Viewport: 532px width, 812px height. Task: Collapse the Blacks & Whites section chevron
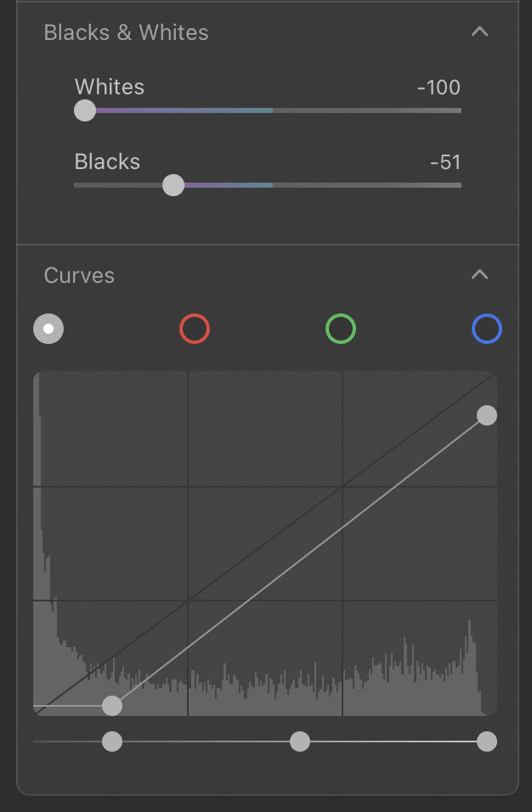click(x=479, y=32)
